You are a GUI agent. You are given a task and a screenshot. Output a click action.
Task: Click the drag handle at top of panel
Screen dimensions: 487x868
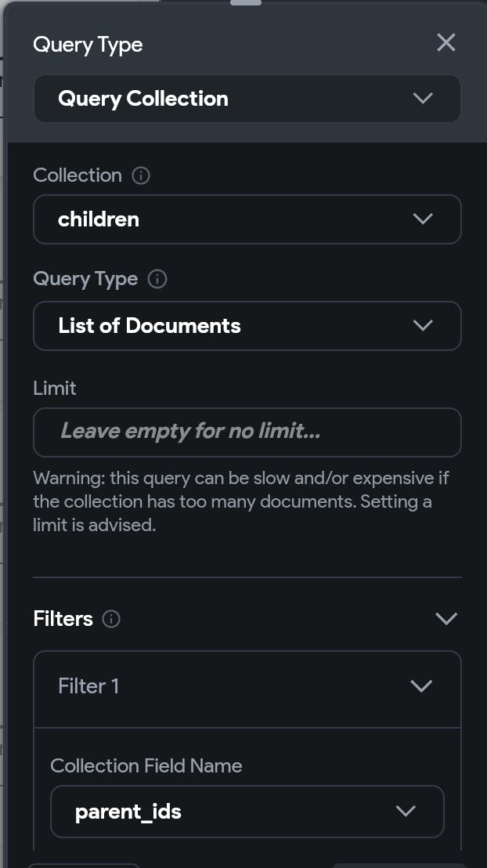(246, 3)
